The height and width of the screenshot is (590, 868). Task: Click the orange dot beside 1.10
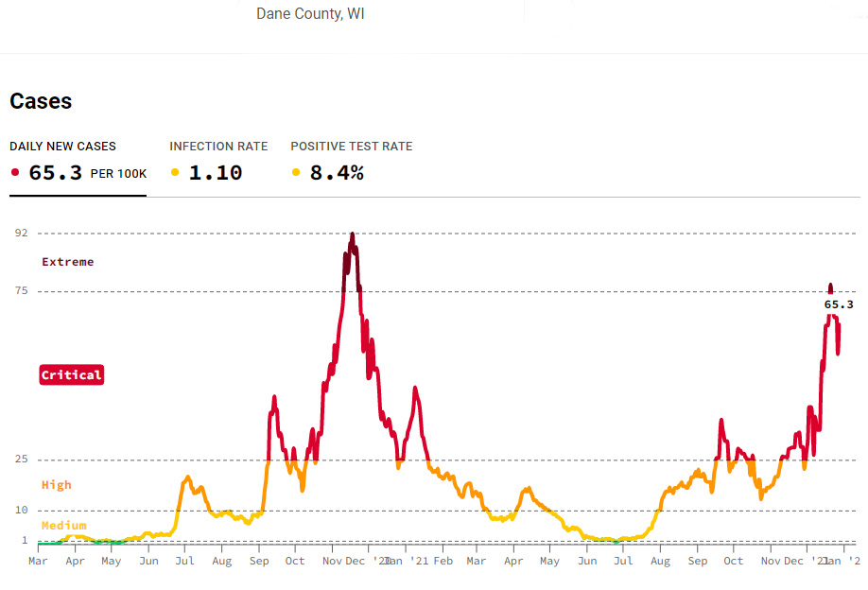point(174,173)
